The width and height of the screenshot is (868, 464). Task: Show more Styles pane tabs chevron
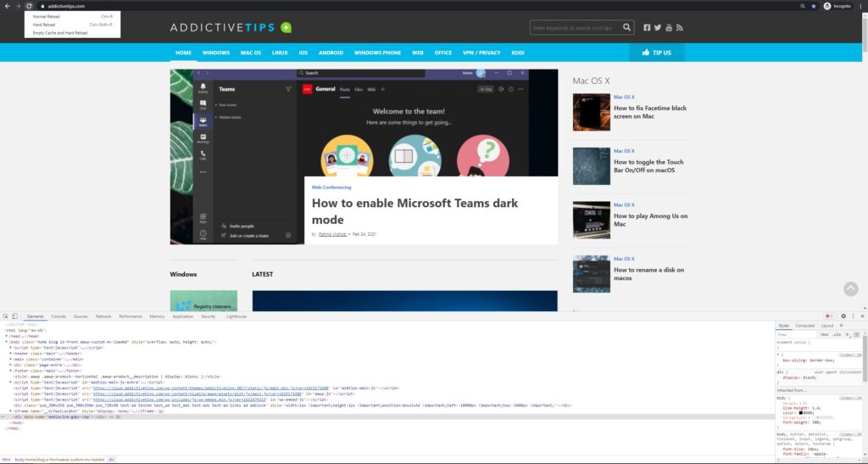click(842, 326)
